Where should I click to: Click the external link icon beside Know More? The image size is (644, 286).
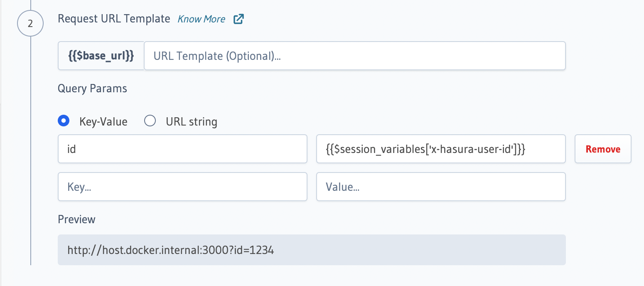238,19
